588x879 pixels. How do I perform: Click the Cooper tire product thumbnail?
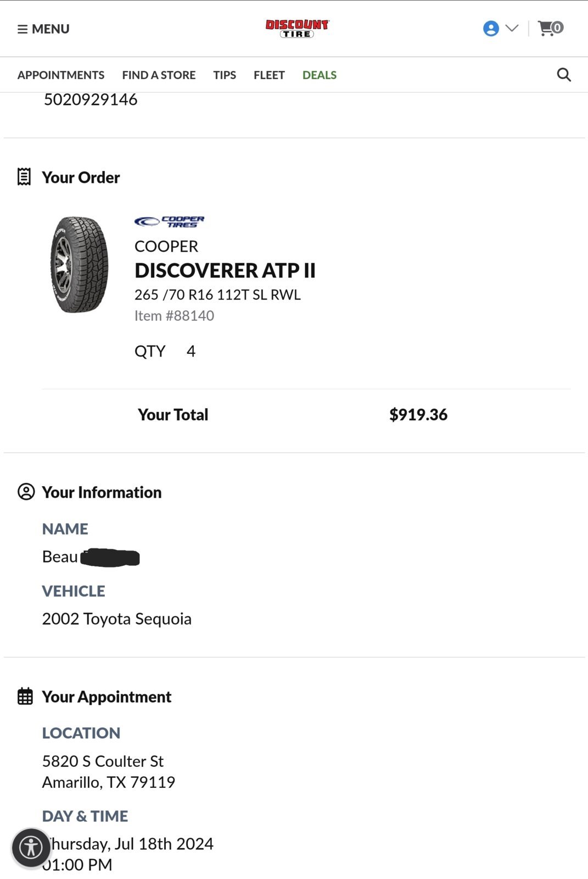click(x=79, y=265)
